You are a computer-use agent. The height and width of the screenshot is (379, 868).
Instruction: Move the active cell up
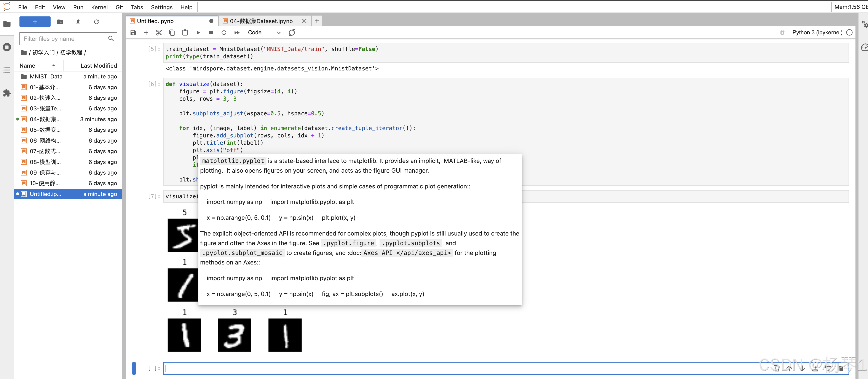coord(790,368)
